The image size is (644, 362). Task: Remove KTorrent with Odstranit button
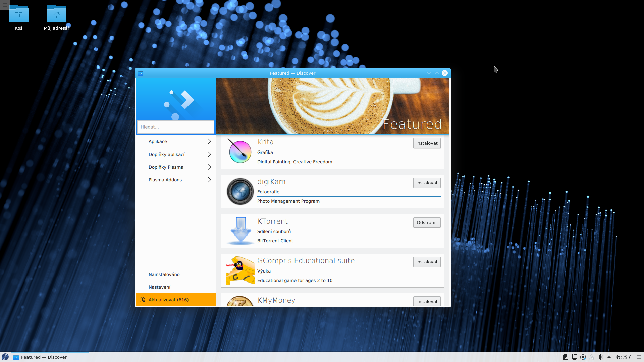coord(427,223)
